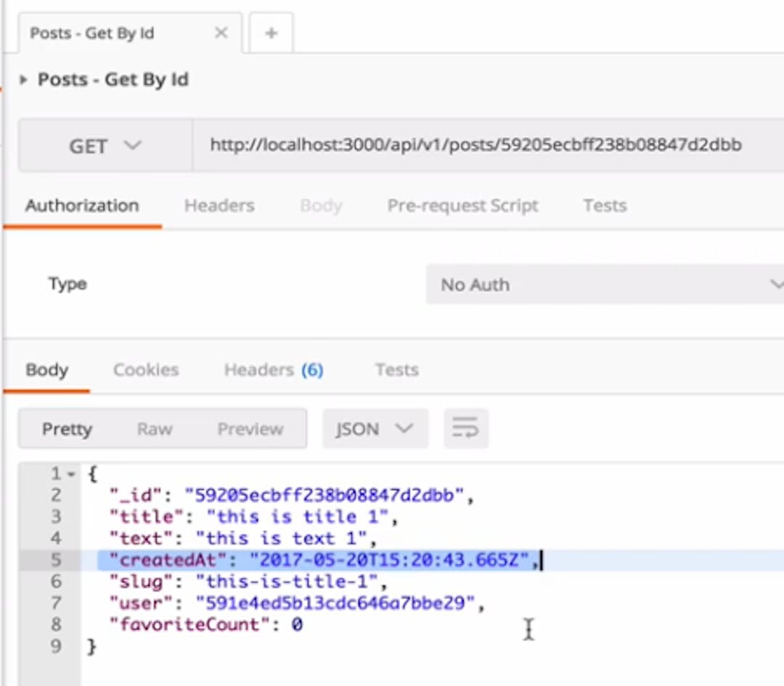Click the createdAt line in response
The height and width of the screenshot is (686, 784).
tap(319, 560)
